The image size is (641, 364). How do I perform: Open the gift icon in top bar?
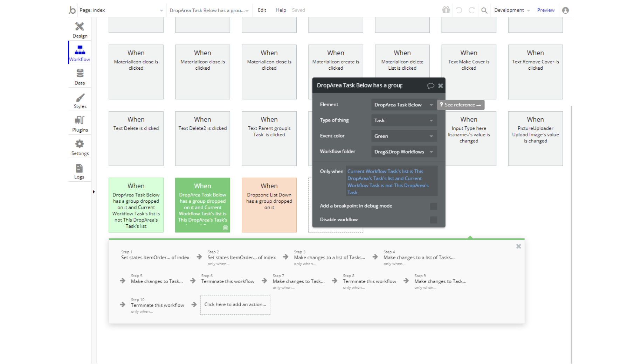pyautogui.click(x=446, y=10)
